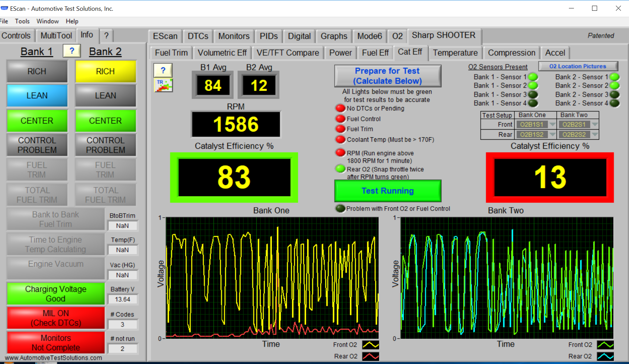This screenshot has height=364, width=629.
Task: Switch to the Fuel Trim sub-tab
Action: [x=171, y=53]
